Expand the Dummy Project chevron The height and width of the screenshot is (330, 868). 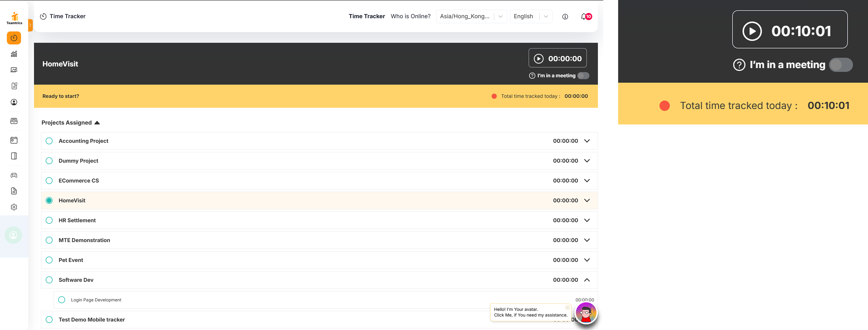(587, 161)
